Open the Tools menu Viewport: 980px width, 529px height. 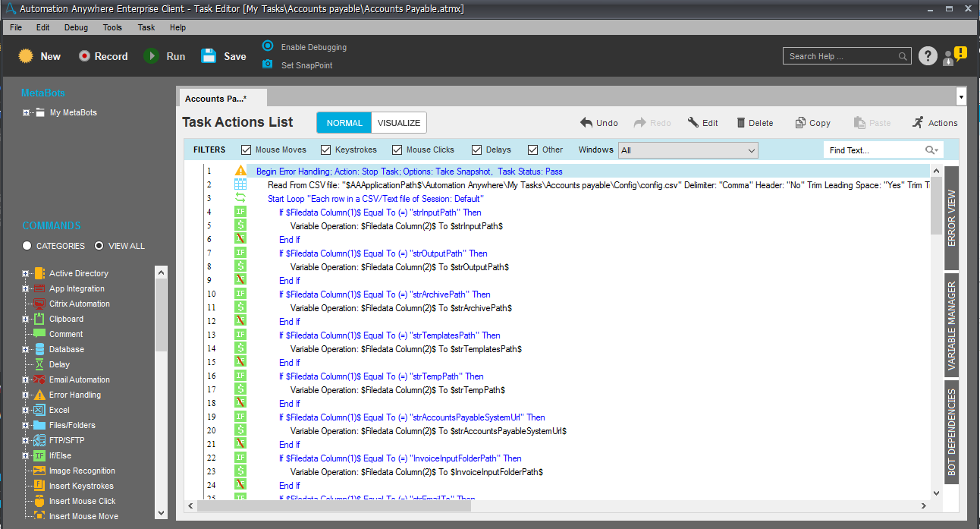pos(112,27)
